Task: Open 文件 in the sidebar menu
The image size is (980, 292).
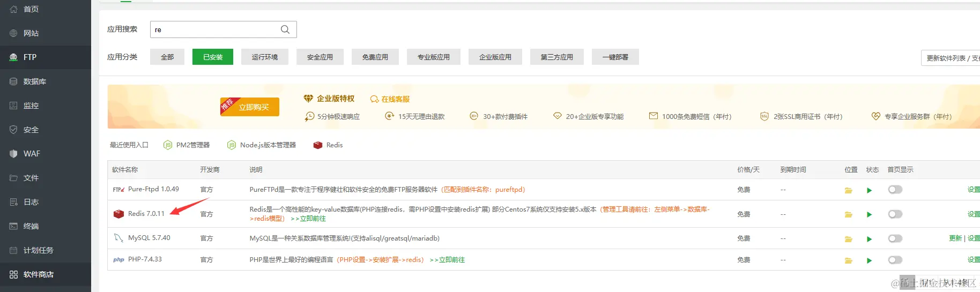Action: [x=46, y=178]
